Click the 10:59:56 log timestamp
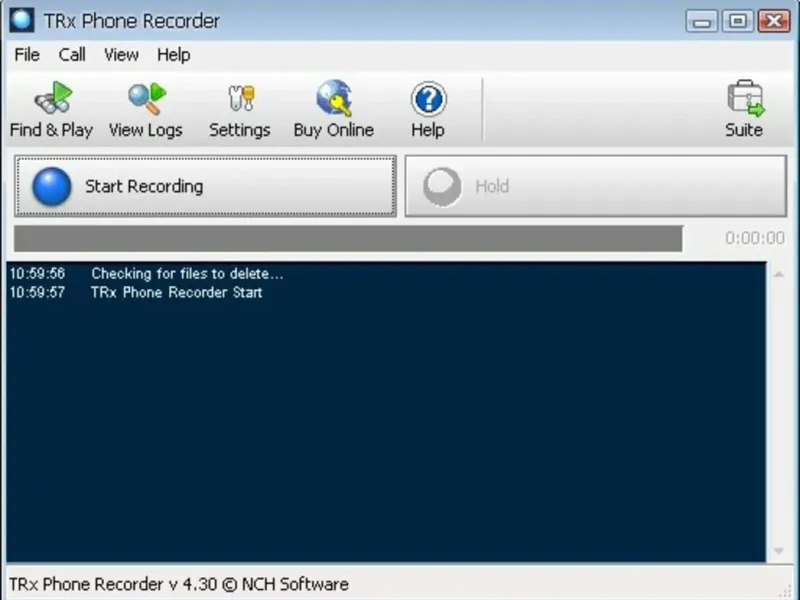The width and height of the screenshot is (800, 600). [x=37, y=273]
